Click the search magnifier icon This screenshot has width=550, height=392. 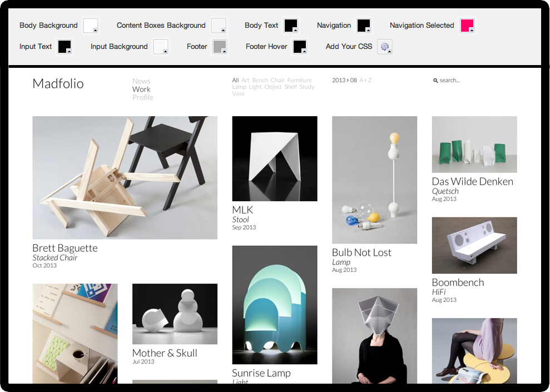point(435,81)
